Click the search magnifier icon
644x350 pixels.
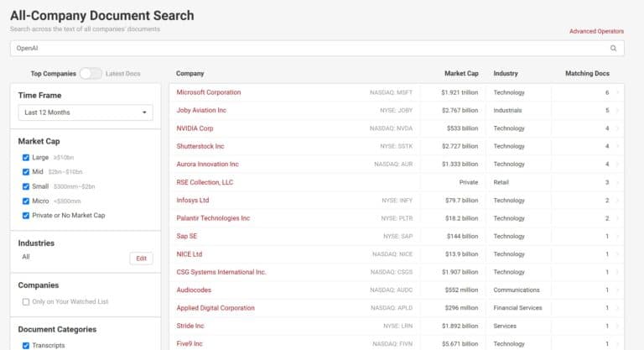pyautogui.click(x=613, y=48)
